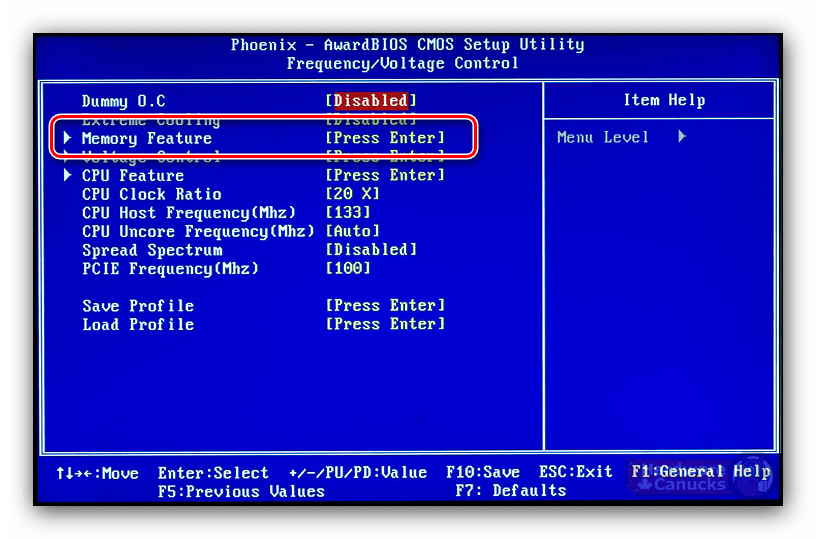Open the Load Profile entry
The height and width of the screenshot is (539, 816).
point(138,325)
